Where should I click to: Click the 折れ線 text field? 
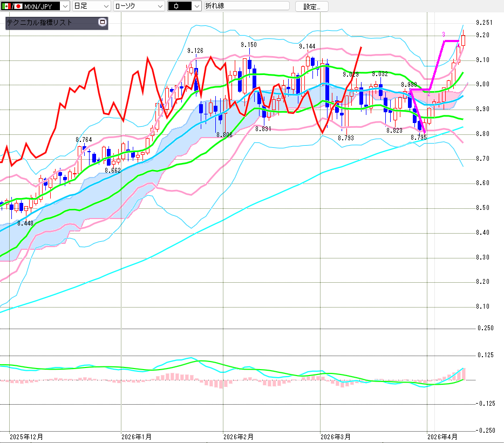[246, 6]
